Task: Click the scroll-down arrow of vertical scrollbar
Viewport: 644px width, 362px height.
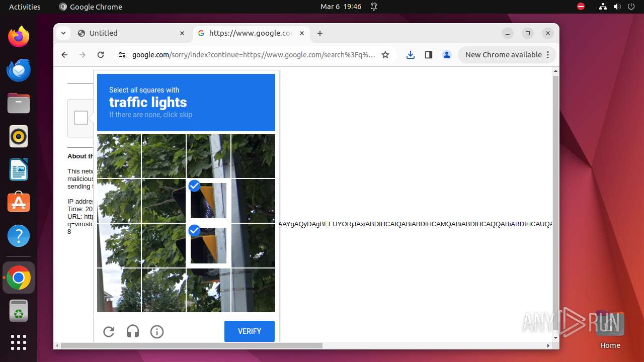Action: 555,338
